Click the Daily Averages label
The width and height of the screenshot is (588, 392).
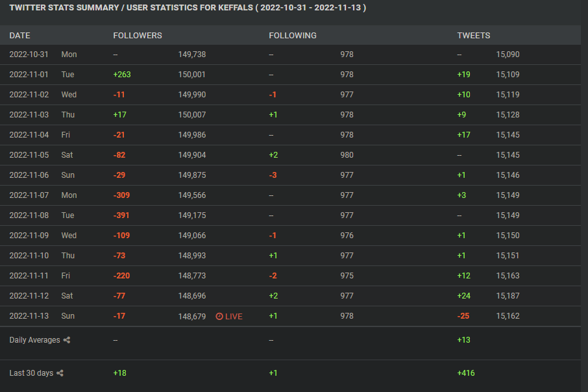click(34, 340)
